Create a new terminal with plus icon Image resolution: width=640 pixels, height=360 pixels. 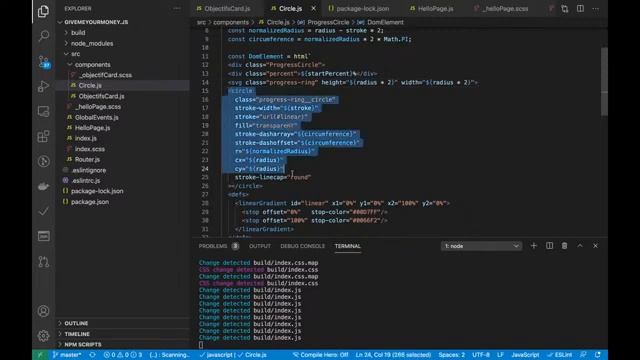[x=533, y=246]
